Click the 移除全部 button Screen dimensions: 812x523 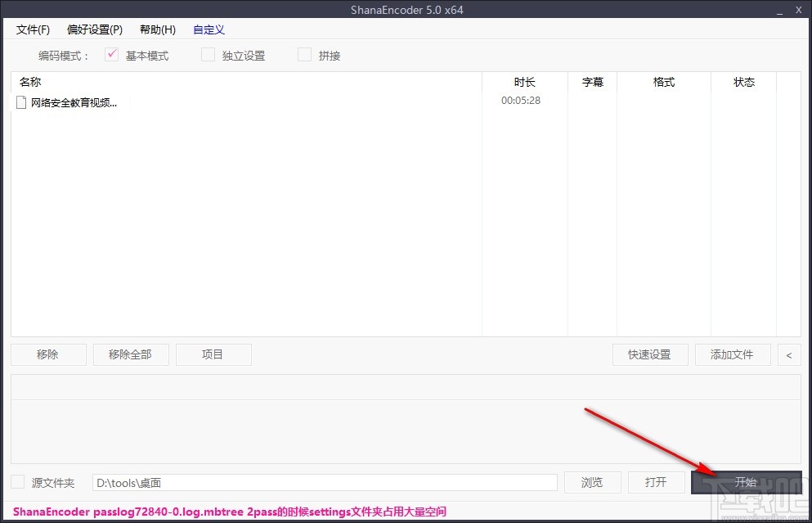(131, 354)
